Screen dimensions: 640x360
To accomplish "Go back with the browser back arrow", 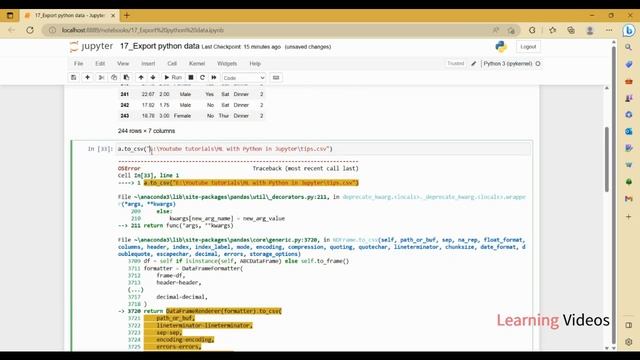I will (x=11, y=30).
